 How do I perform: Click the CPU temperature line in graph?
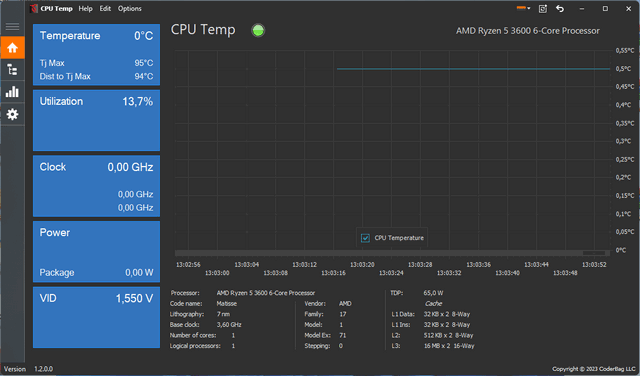473,69
